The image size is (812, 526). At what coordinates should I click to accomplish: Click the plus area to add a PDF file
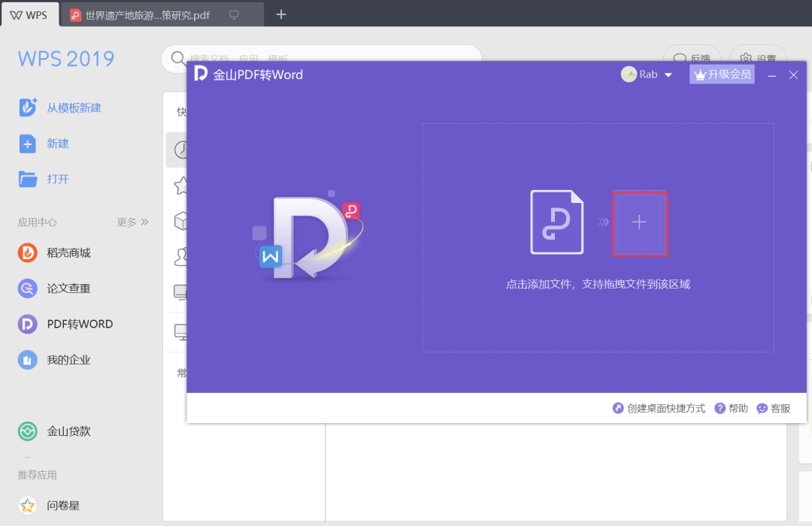point(639,222)
